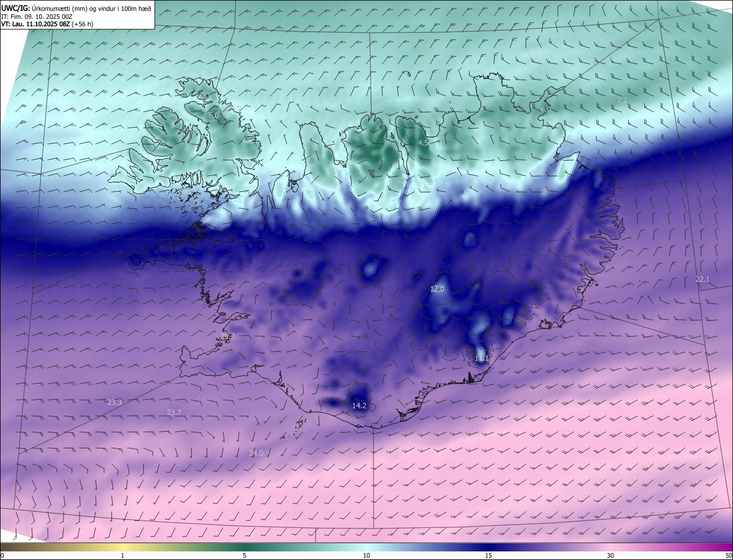Click the 12.0 value over the large glacier
733x560 pixels.
[x=437, y=289]
